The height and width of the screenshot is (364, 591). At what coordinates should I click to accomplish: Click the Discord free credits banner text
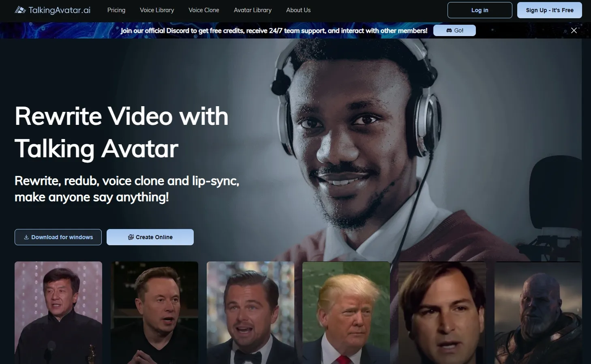tap(274, 31)
